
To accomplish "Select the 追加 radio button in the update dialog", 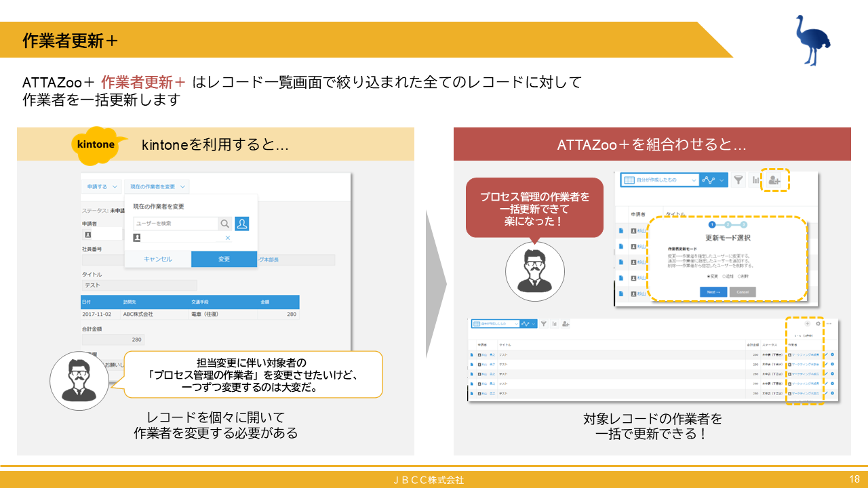I will point(725,277).
